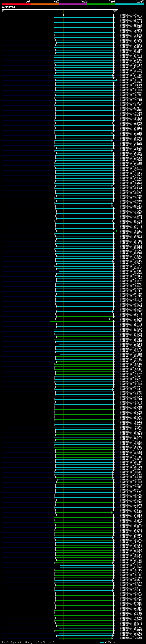146x644 pixels.
Task: Click the UniRef100_Q41595 label
Action: pos(131,42)
